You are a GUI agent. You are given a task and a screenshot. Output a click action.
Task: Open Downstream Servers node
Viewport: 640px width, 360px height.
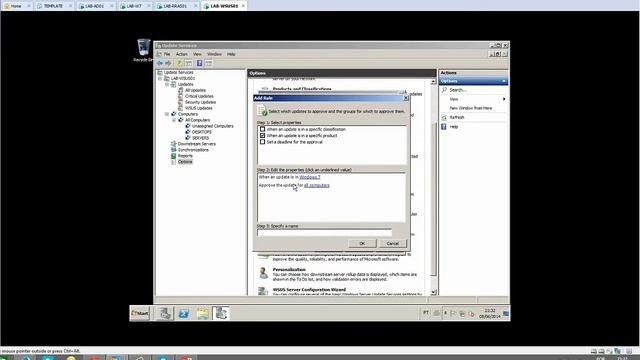pos(197,144)
